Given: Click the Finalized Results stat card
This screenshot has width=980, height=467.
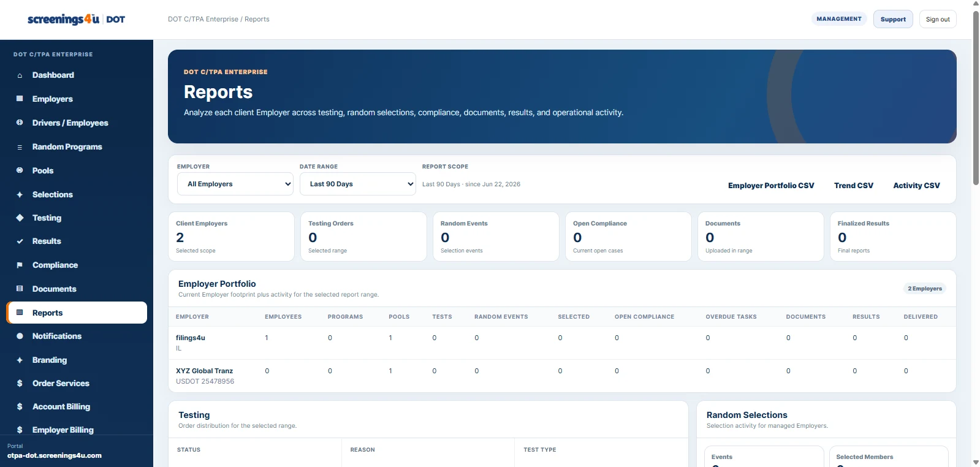Looking at the screenshot, I should click(x=893, y=237).
